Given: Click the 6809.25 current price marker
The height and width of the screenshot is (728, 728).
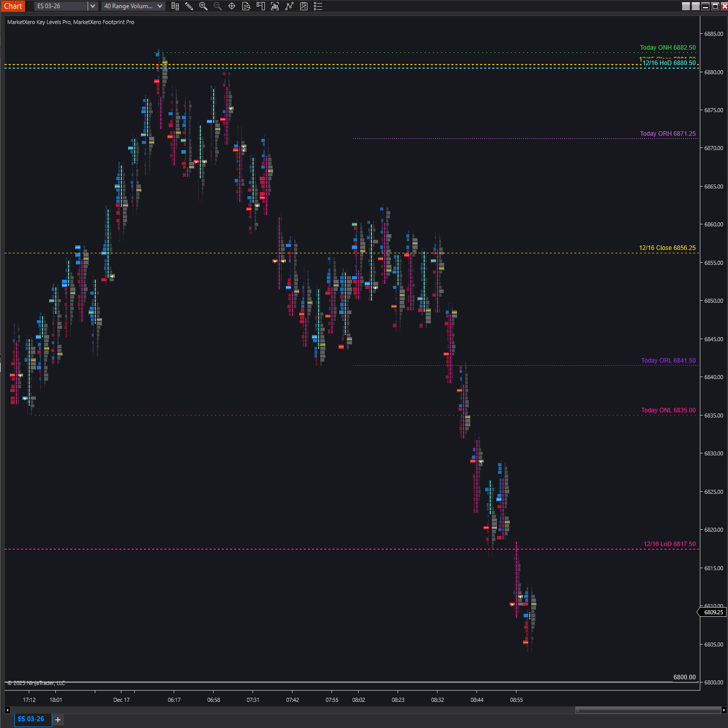Looking at the screenshot, I should click(x=713, y=612).
